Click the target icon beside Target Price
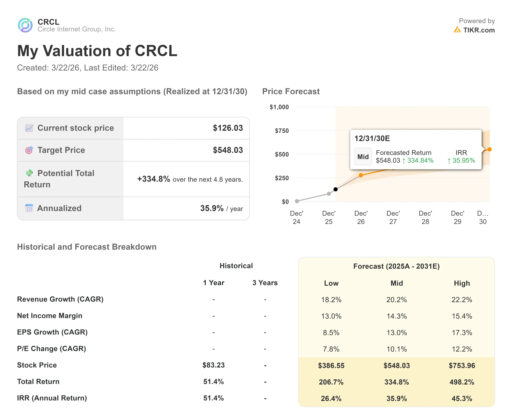This screenshot has height=420, width=512. pos(29,150)
